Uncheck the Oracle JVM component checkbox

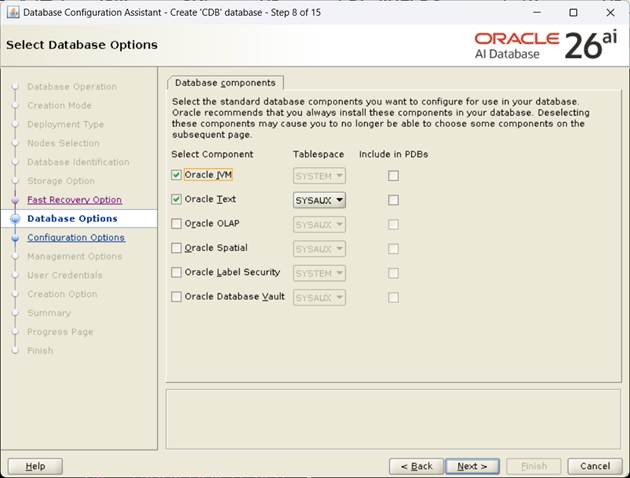coord(176,175)
